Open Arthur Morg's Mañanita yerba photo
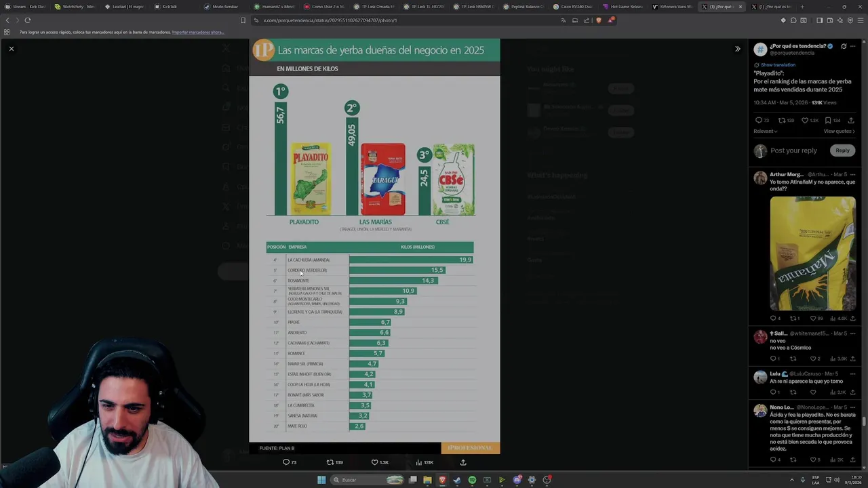The width and height of the screenshot is (868, 488). point(812,253)
